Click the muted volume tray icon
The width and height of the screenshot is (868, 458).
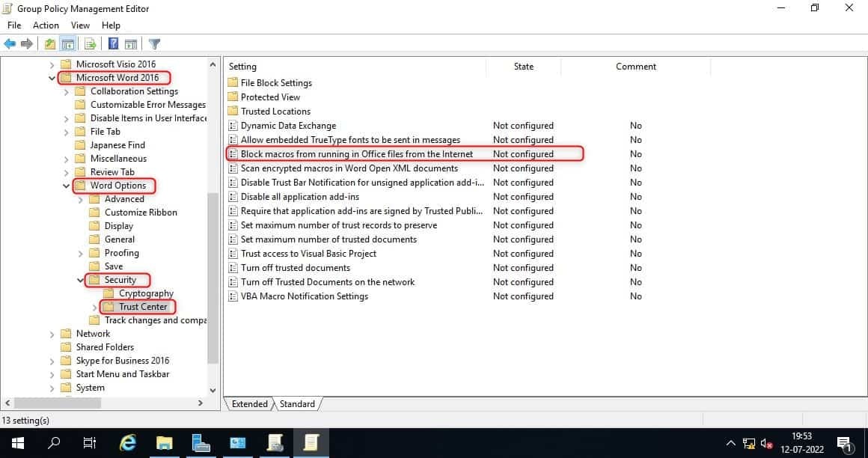click(x=767, y=444)
